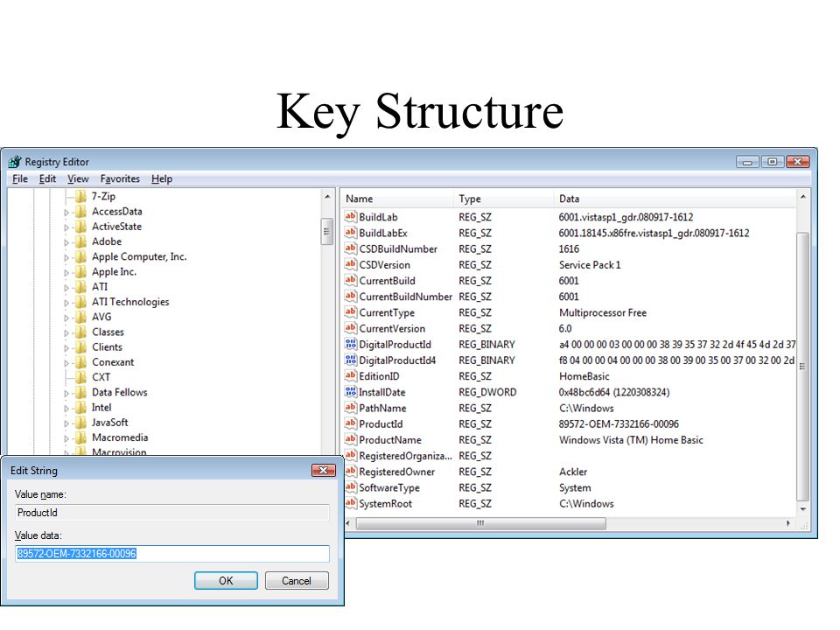The width and height of the screenshot is (840, 630).
Task: Click the BuildLab string value icon
Action: click(350, 216)
